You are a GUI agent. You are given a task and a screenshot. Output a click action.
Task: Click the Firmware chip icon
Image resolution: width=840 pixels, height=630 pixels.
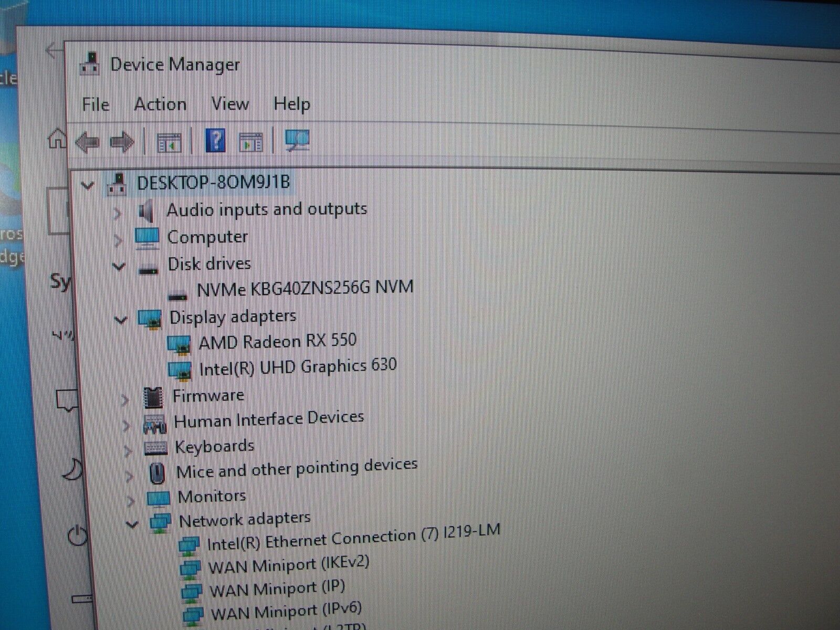tap(153, 397)
